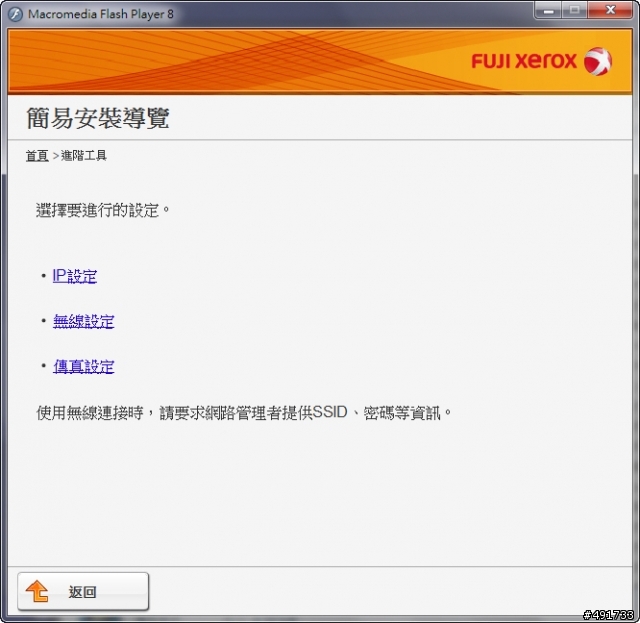Click the Macromedia Flash Player 8 title
The image size is (640, 623).
101,14
